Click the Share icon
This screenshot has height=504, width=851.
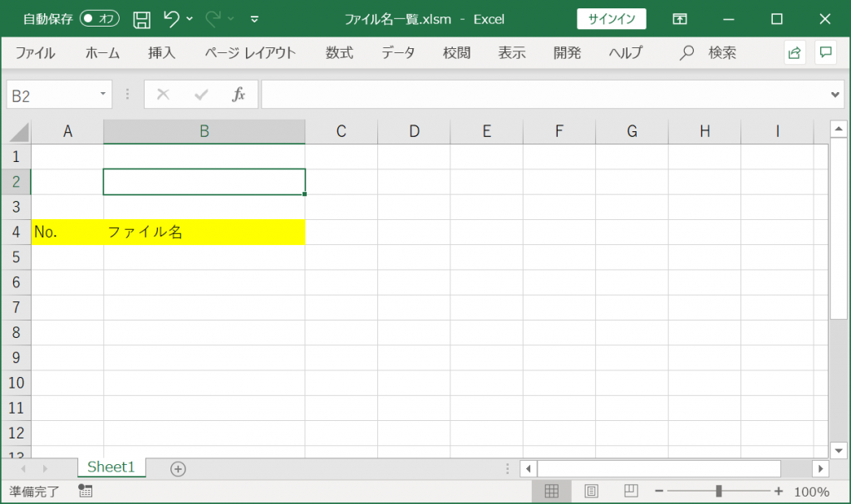[794, 52]
